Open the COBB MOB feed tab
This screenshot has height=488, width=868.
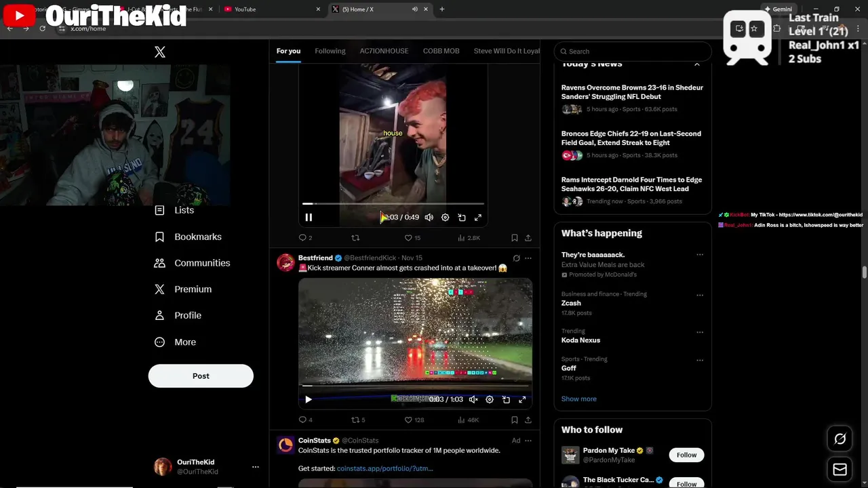[441, 51]
